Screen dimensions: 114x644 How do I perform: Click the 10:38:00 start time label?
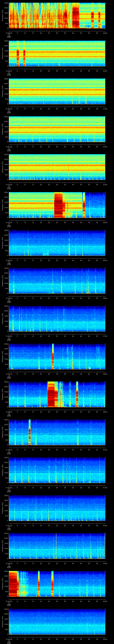click(9, 412)
